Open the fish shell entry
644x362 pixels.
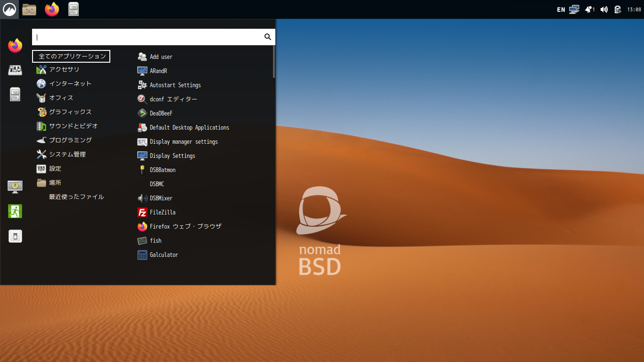(x=149, y=240)
